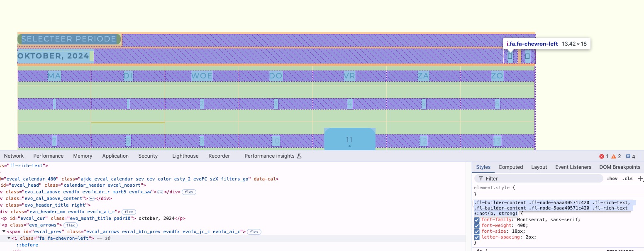
Task: Click the DO weekday column header
Action: pos(276,76)
